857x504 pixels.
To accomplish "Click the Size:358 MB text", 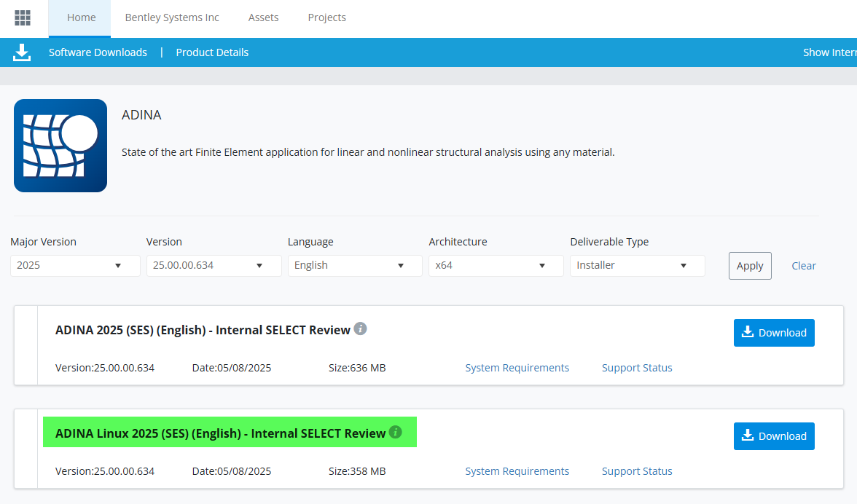I will (x=357, y=470).
